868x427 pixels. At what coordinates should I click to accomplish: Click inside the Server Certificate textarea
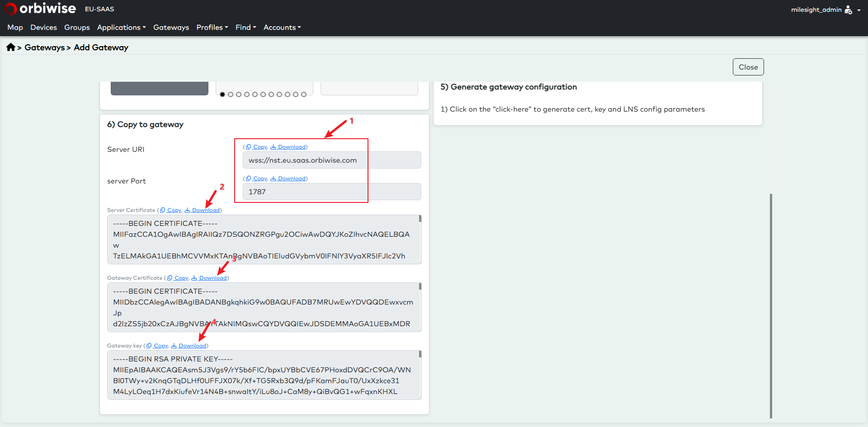click(264, 239)
